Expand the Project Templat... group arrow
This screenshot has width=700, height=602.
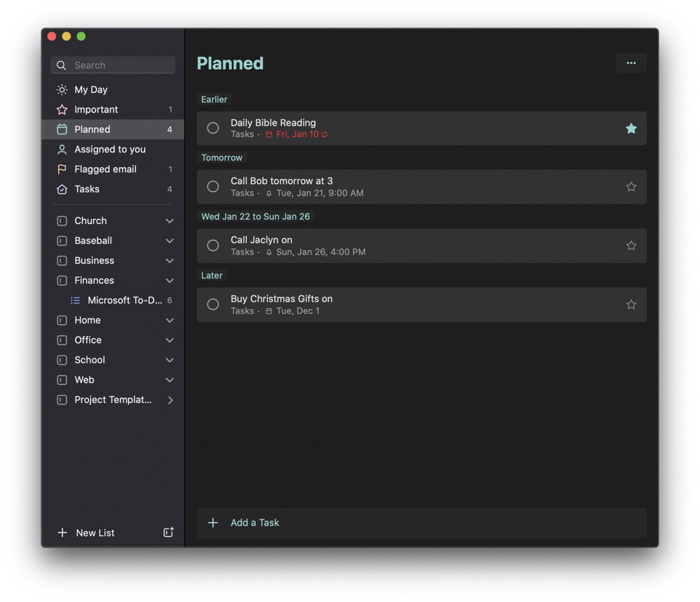pos(170,400)
